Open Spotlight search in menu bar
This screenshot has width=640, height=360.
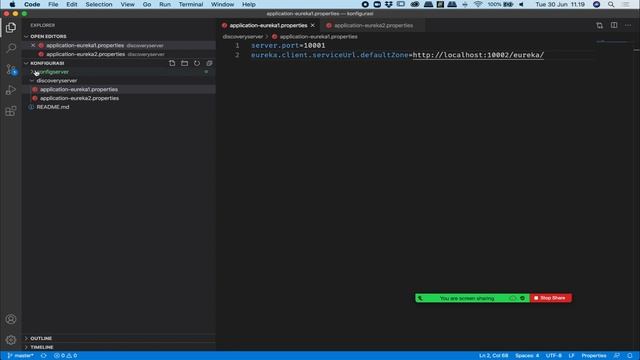click(x=611, y=4)
